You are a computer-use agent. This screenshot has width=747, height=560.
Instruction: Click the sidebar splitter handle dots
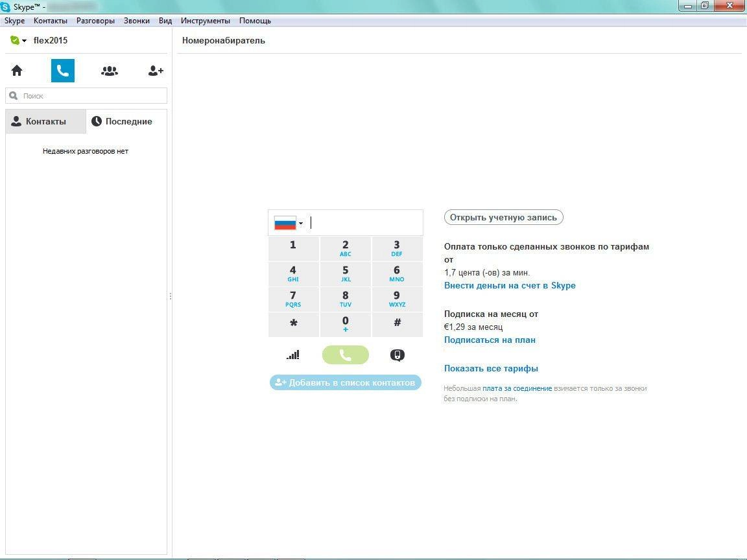(x=170, y=296)
